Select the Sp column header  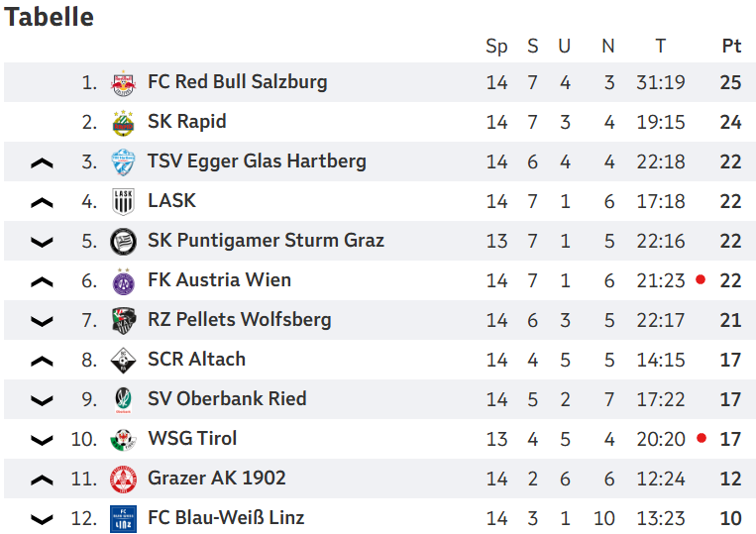496,47
